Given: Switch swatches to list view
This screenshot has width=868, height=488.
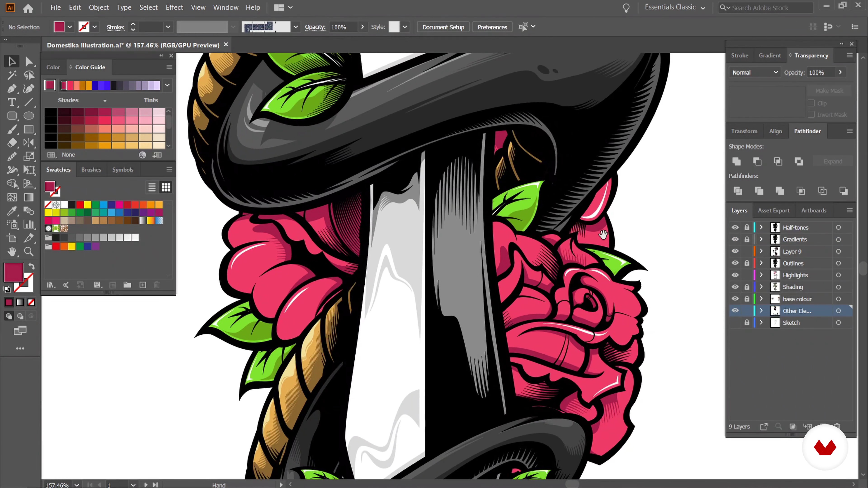Looking at the screenshot, I should pos(152,187).
